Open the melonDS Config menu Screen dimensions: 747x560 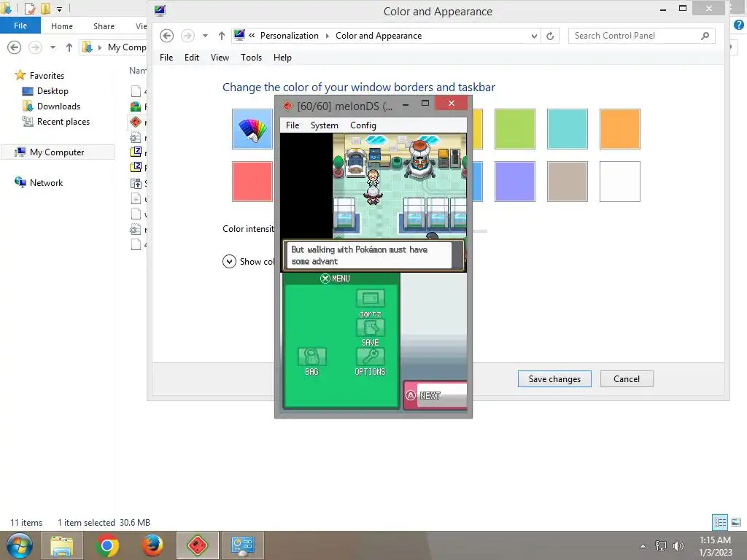click(363, 125)
